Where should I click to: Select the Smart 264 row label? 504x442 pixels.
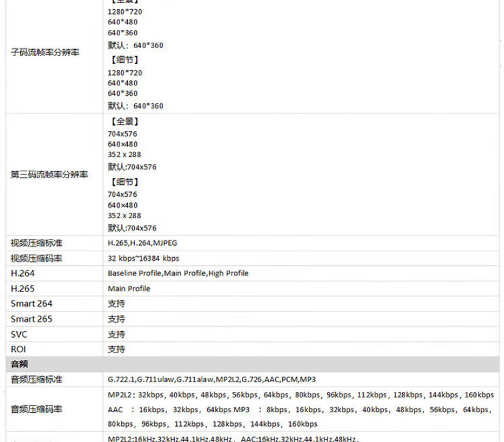point(31,304)
